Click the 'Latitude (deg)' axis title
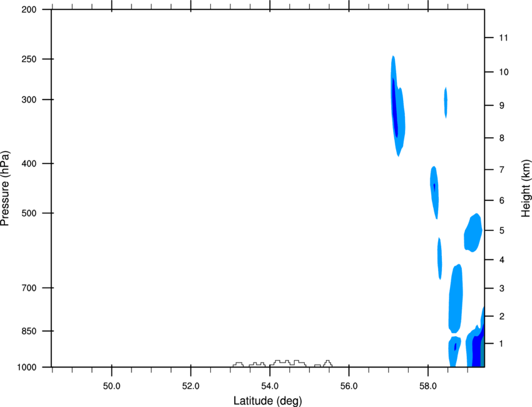532x407 pixels. click(x=267, y=401)
